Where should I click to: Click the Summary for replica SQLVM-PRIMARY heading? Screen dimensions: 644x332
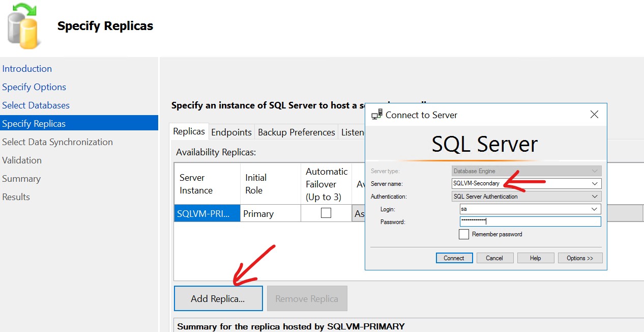pyautogui.click(x=290, y=326)
